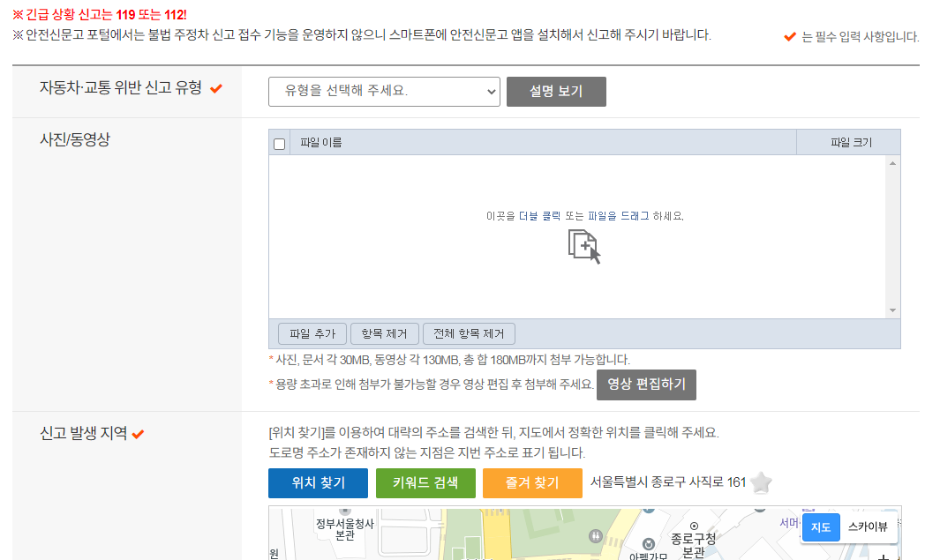Toggle the select-all files checkbox

tap(280, 143)
